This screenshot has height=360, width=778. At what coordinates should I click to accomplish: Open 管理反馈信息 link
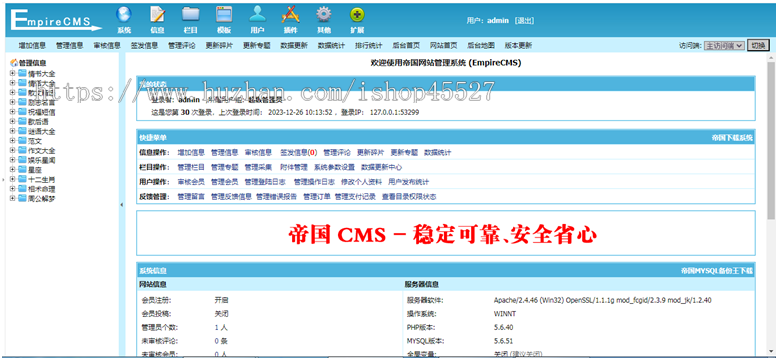[231, 197]
